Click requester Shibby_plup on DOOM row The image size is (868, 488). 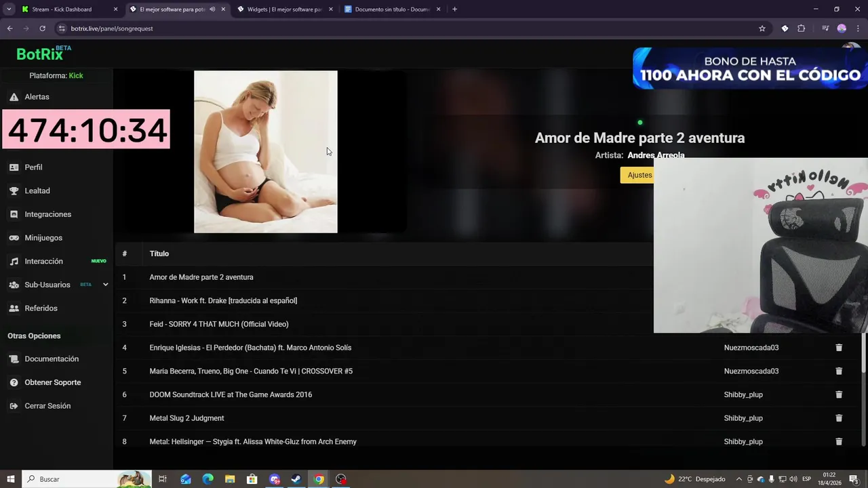(743, 394)
